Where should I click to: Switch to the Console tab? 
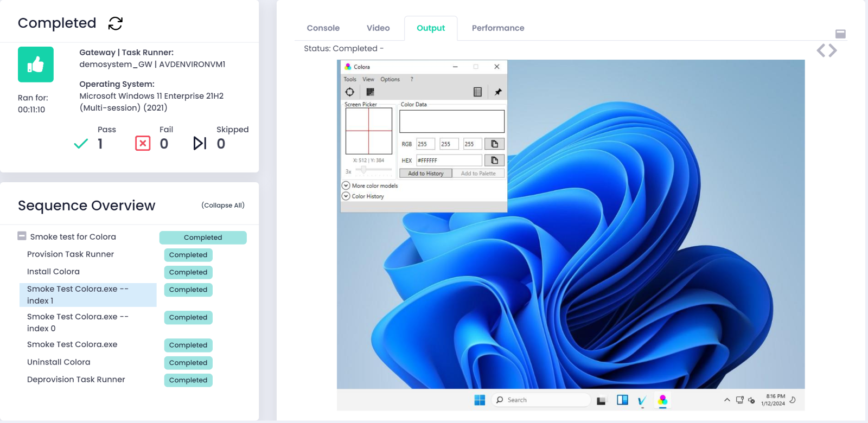pyautogui.click(x=323, y=28)
